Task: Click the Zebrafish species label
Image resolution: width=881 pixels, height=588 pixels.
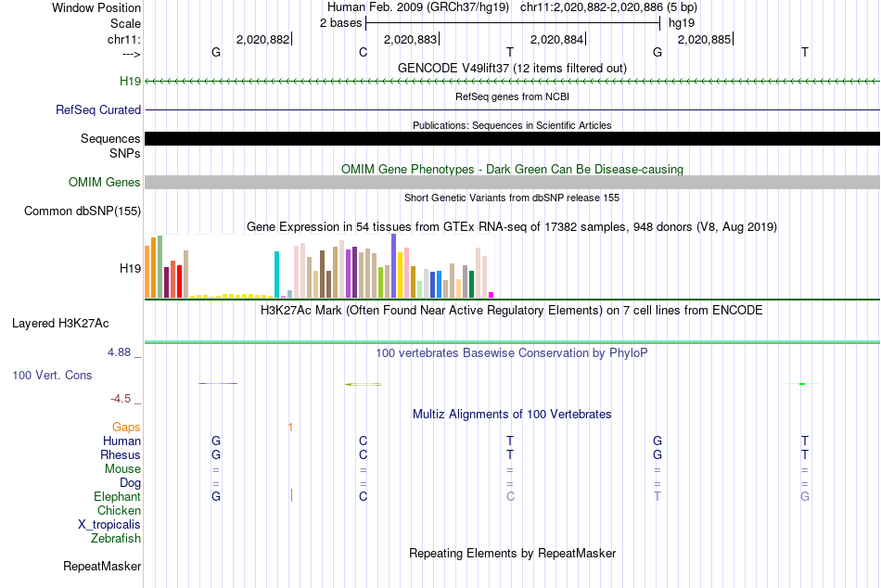Action: (x=116, y=539)
